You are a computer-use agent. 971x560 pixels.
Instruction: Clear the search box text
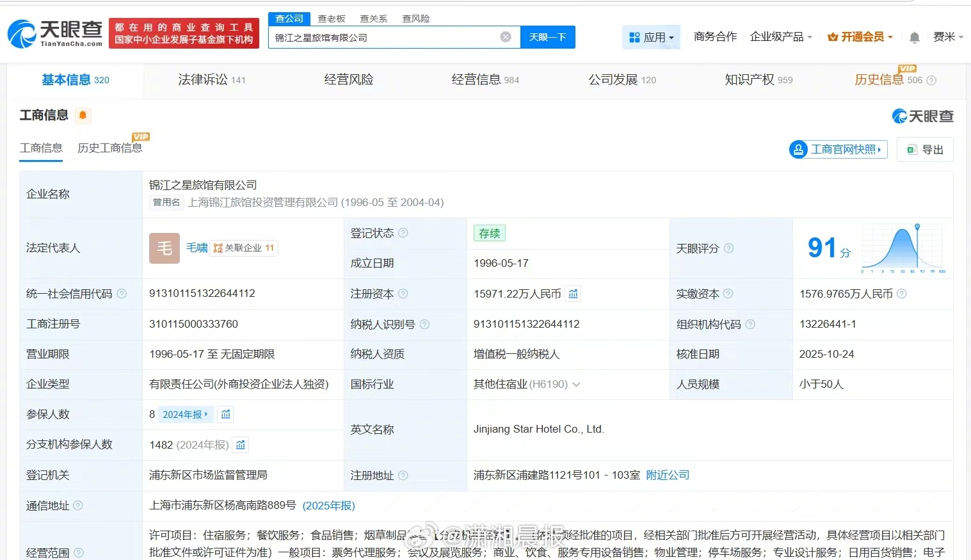506,37
